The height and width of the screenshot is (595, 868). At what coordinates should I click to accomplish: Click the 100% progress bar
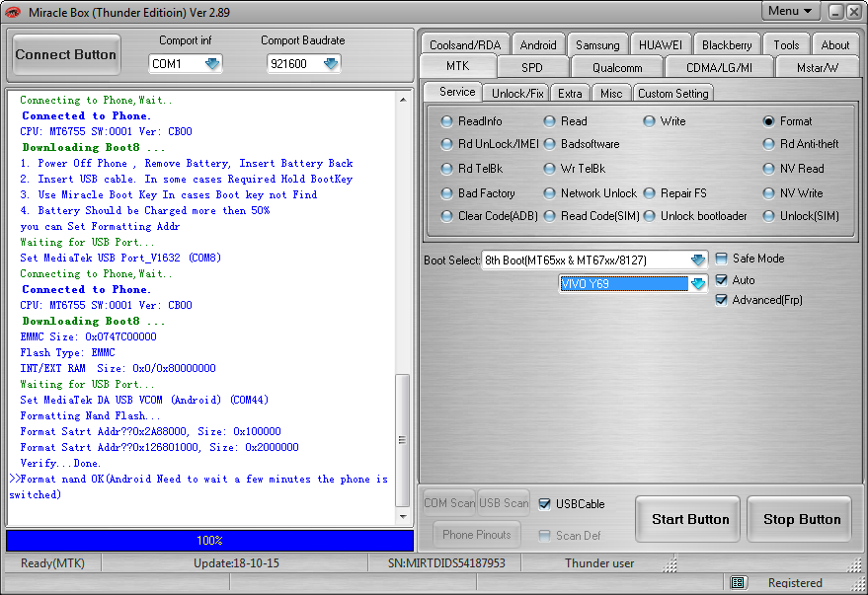point(209,541)
